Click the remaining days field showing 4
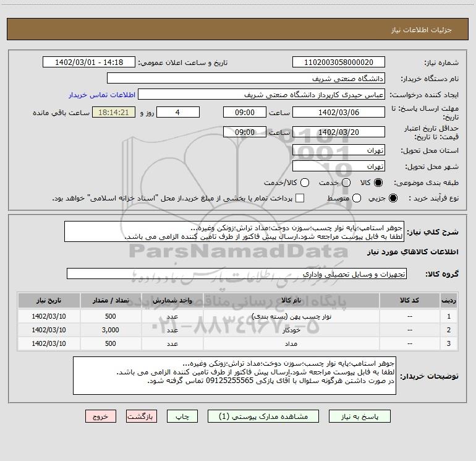 (x=178, y=112)
